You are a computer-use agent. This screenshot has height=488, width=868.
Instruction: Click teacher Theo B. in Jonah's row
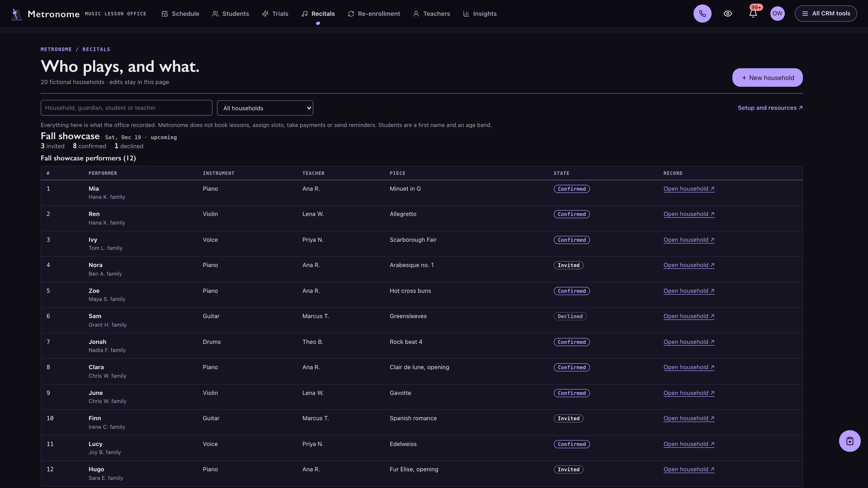(x=313, y=342)
